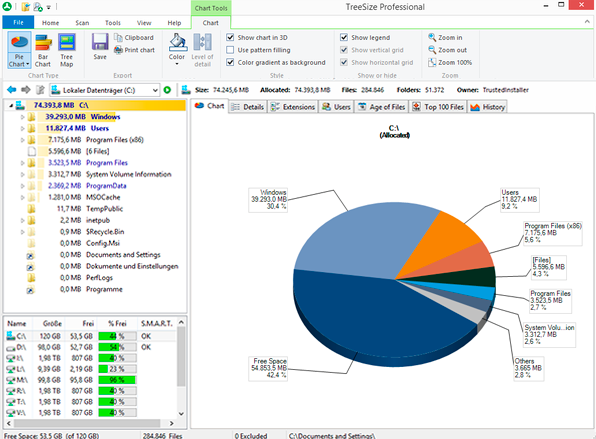Screen dimensions: 596x439
Task: Open the Users tab
Action: pyautogui.click(x=336, y=107)
